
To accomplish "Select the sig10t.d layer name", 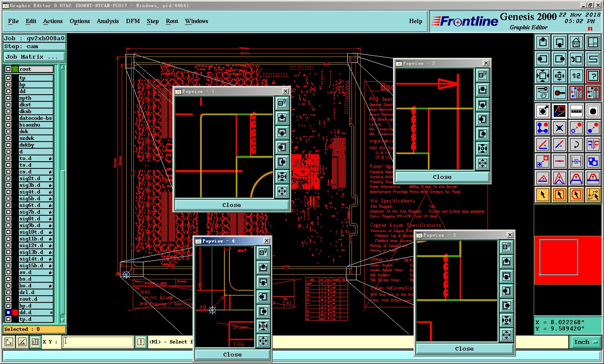I will [x=36, y=232].
